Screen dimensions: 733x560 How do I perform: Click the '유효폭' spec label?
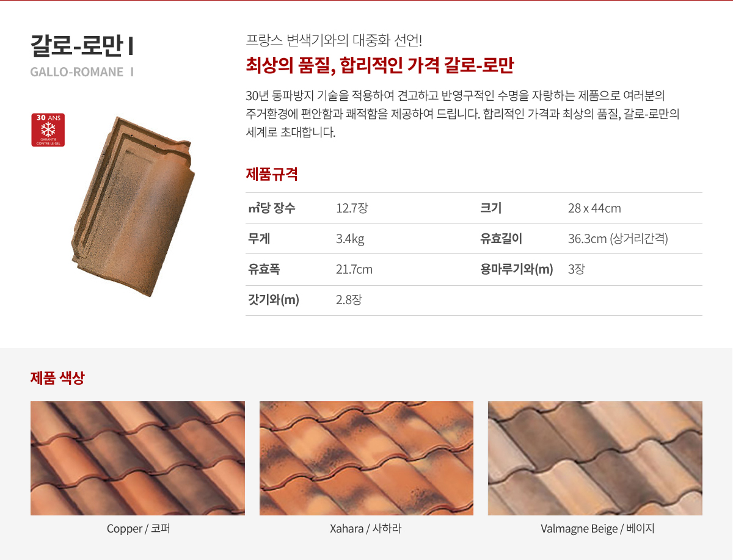(x=264, y=269)
